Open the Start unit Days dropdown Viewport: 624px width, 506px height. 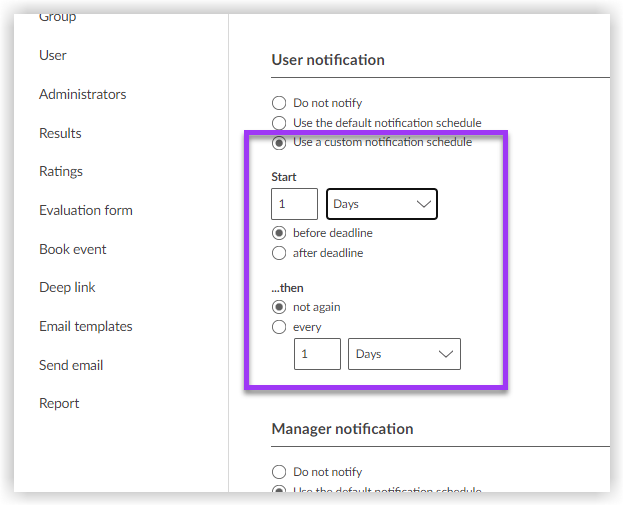(382, 204)
